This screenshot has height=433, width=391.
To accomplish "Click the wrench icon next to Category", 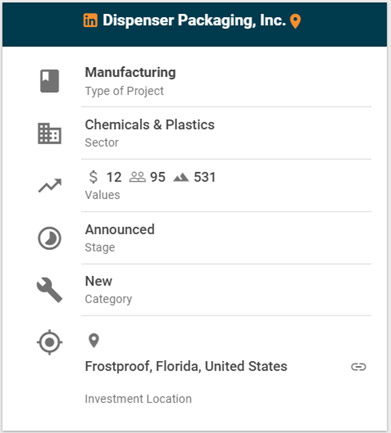I will point(49,290).
